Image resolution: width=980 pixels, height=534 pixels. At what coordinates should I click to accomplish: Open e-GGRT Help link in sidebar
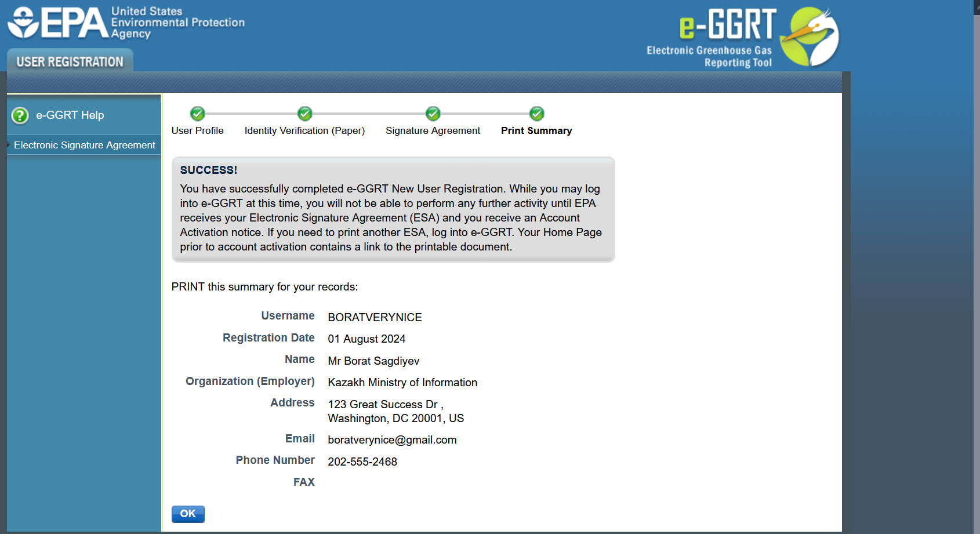click(x=70, y=115)
